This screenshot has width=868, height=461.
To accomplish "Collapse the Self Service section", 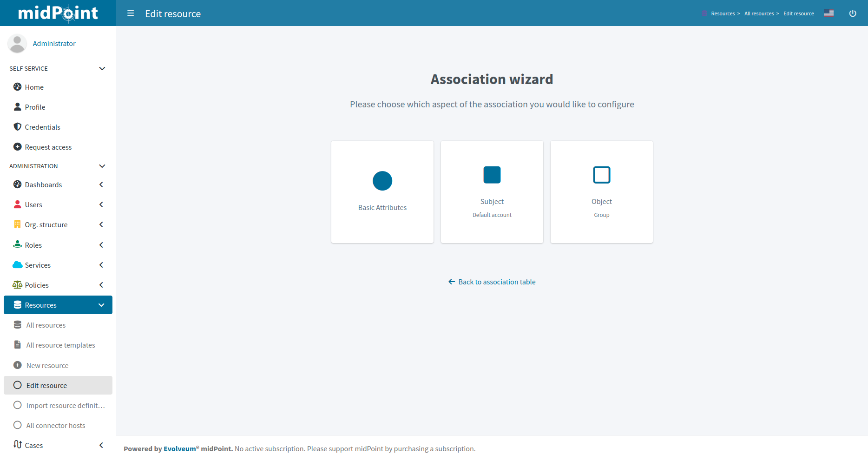I will click(x=102, y=69).
